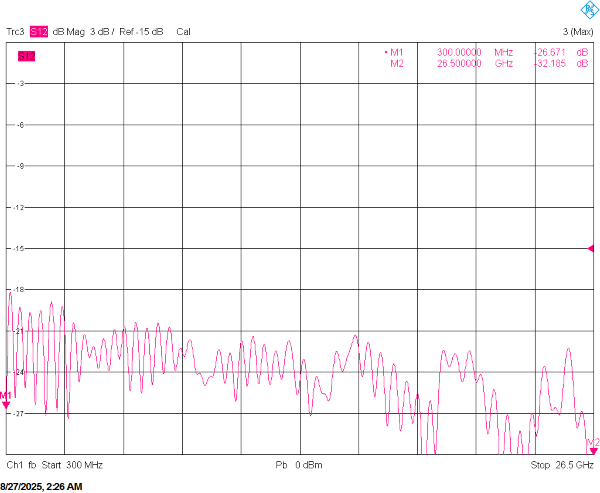
Task: Click the date and time stamp
Action: click(42, 486)
